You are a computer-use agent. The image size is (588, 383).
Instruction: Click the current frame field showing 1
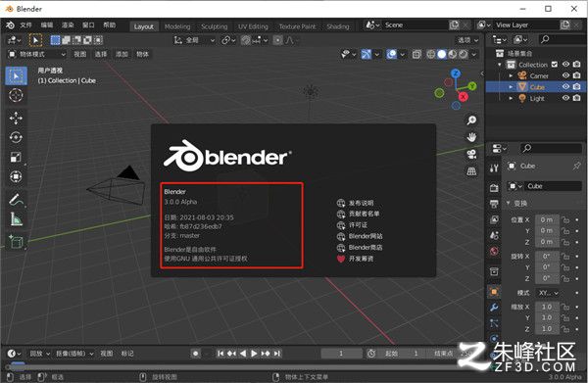341,353
